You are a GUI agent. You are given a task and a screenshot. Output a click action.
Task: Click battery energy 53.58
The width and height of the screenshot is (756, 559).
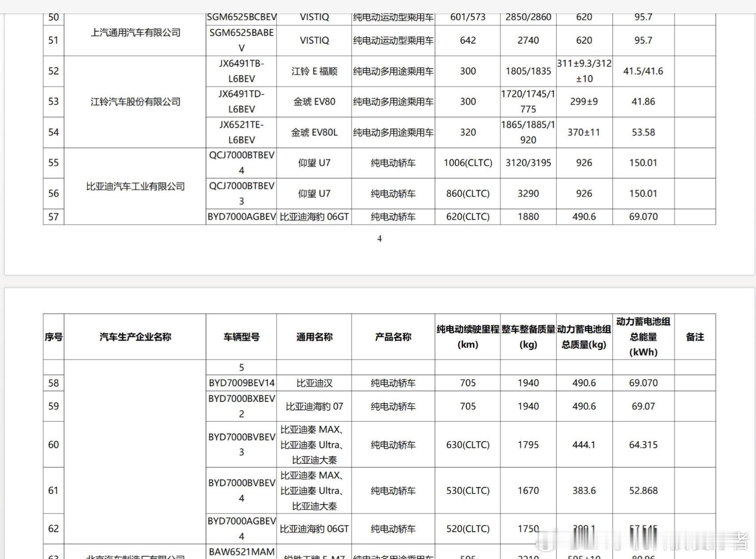(643, 132)
